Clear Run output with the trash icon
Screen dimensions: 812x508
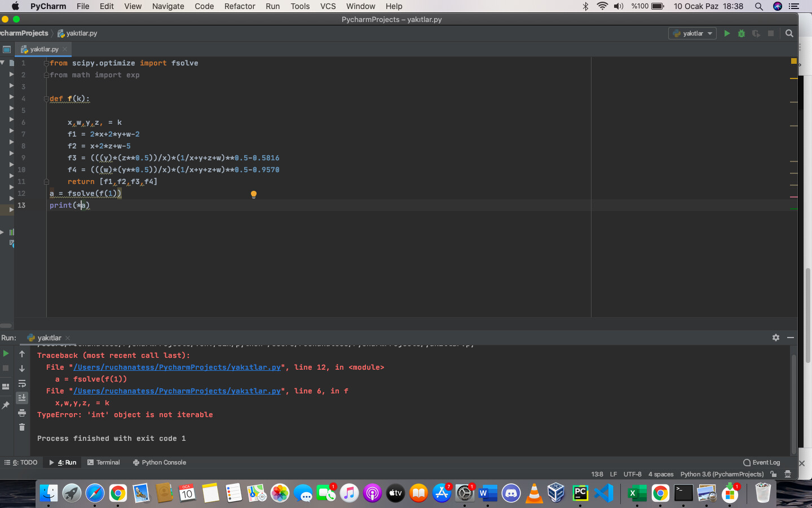[x=22, y=427]
